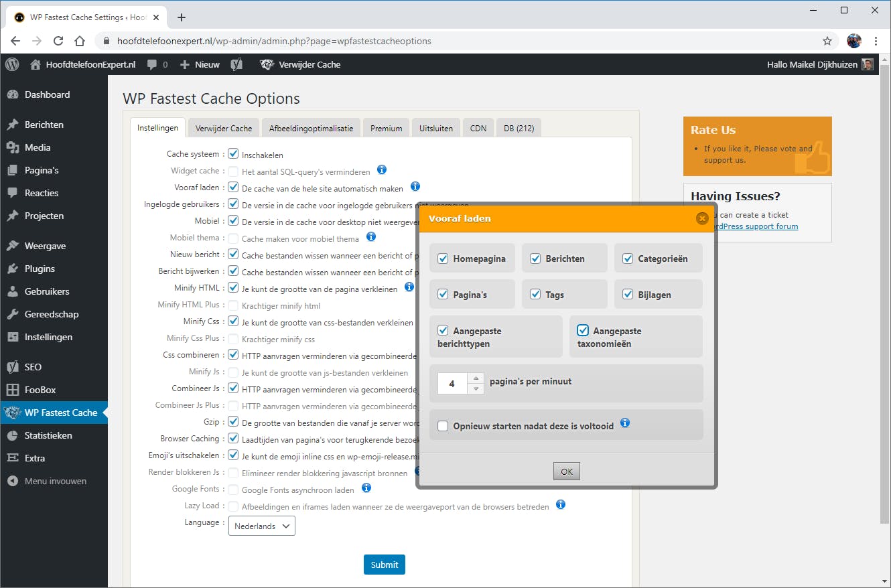The height and width of the screenshot is (588, 891).
Task: Toggle the Berichten checkbox in dialog
Action: pos(535,259)
